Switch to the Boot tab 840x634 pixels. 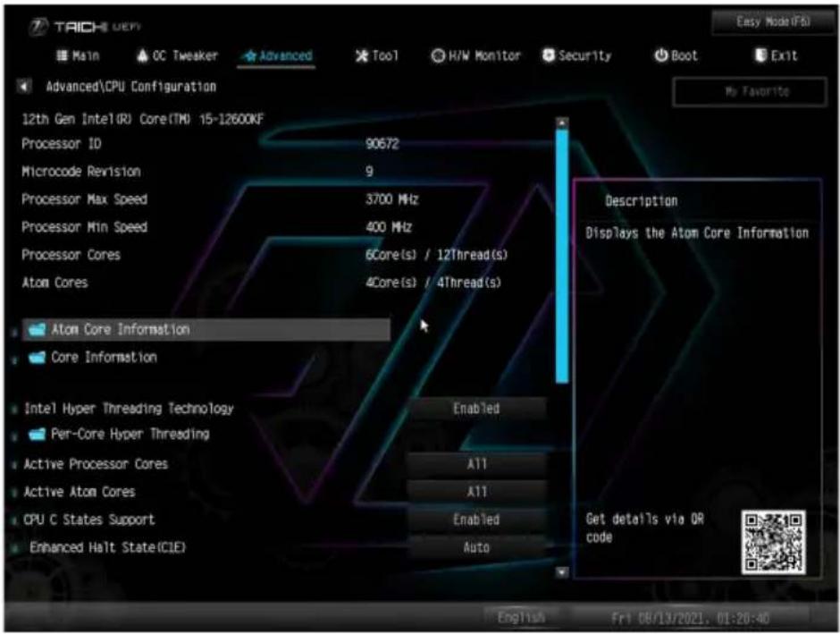(676, 55)
